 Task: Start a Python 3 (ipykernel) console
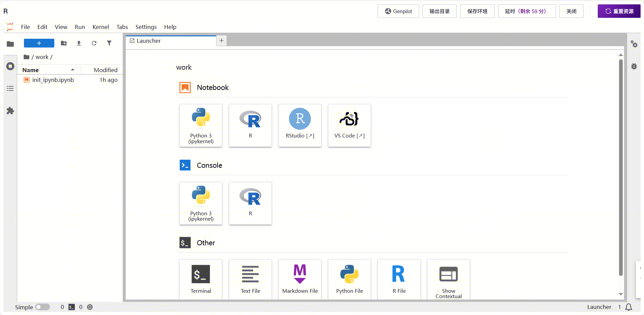point(201,203)
